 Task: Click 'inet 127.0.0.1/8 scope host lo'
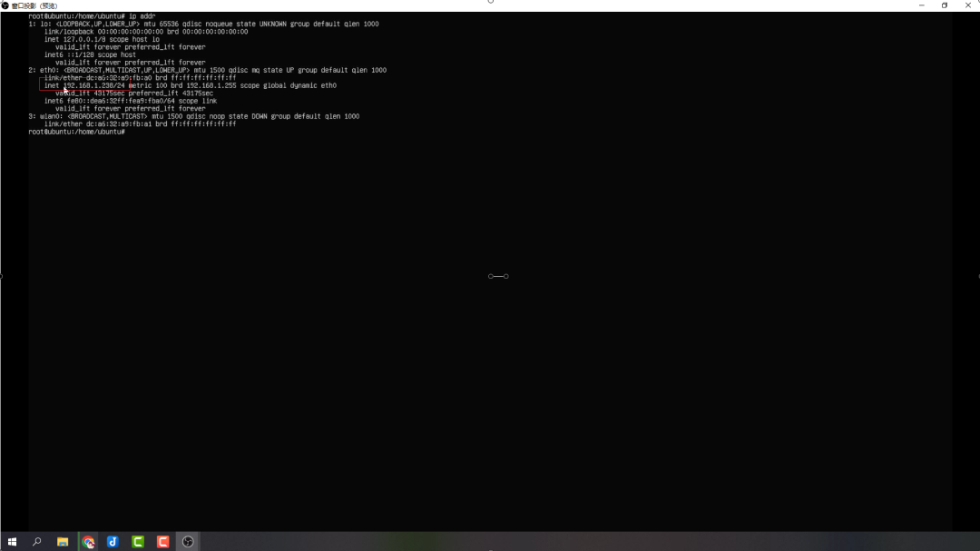pos(102,39)
